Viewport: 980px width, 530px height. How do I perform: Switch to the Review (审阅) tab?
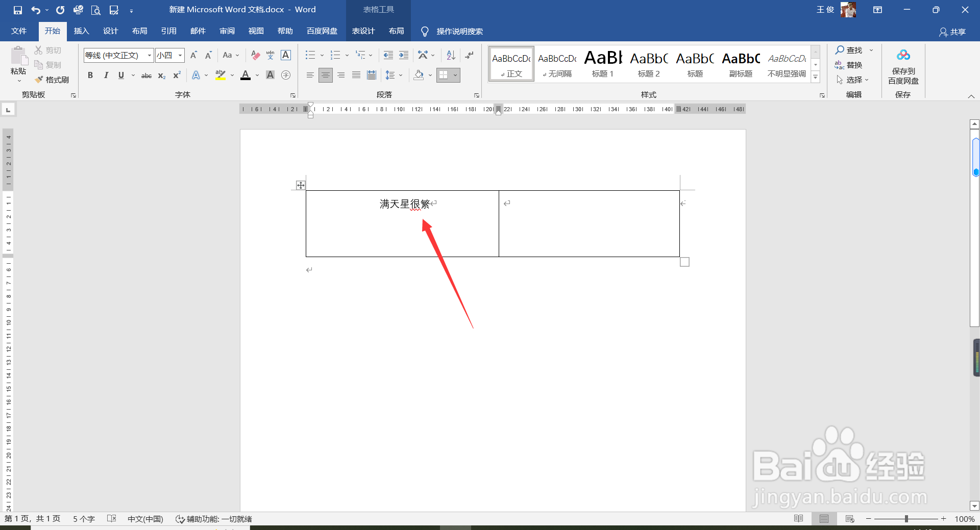coord(227,31)
